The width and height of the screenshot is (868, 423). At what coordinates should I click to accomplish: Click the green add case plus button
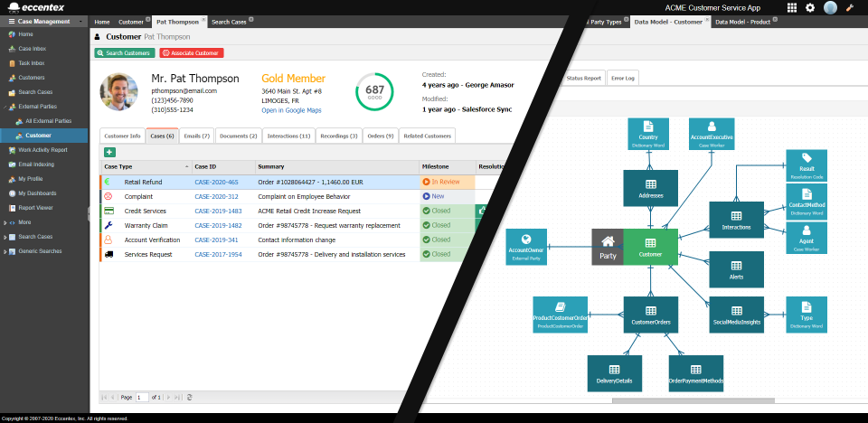(109, 152)
